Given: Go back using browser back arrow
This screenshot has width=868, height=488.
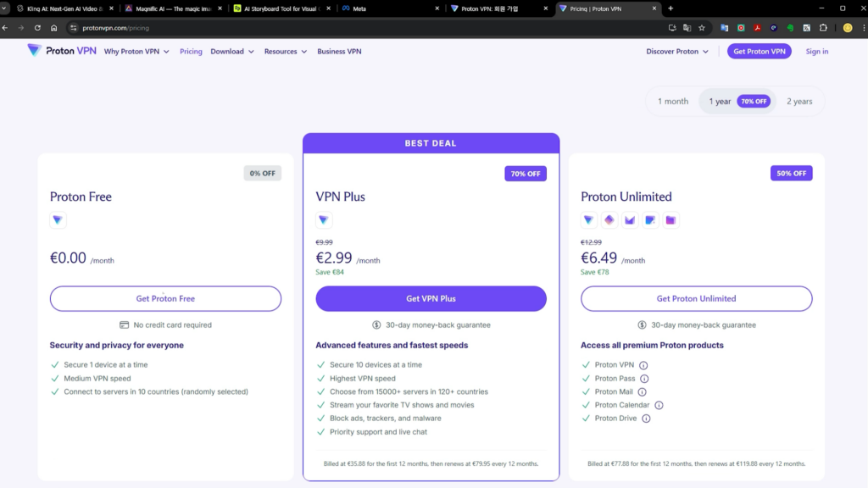Looking at the screenshot, I should [x=5, y=28].
